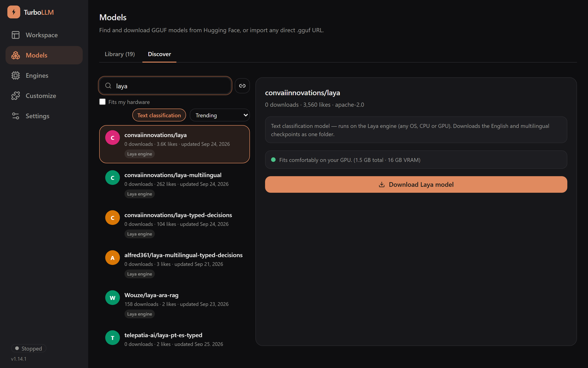
Task: Click the green C avatar of laya-multilingual
Action: [113, 178]
